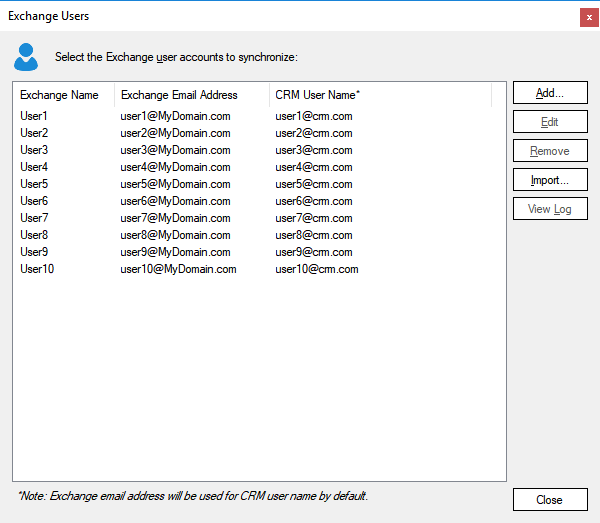Screen dimensions: 600x523
Task: Click the user7@crm.com CRM user name
Action: coord(314,218)
